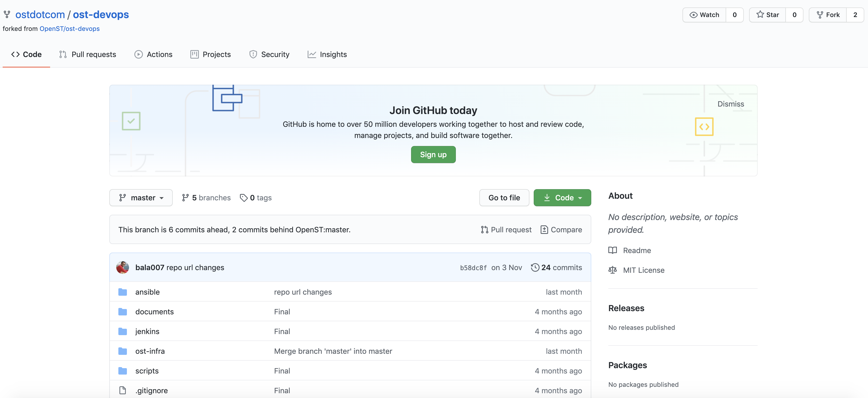Expand the green Code download dropdown

click(562, 198)
